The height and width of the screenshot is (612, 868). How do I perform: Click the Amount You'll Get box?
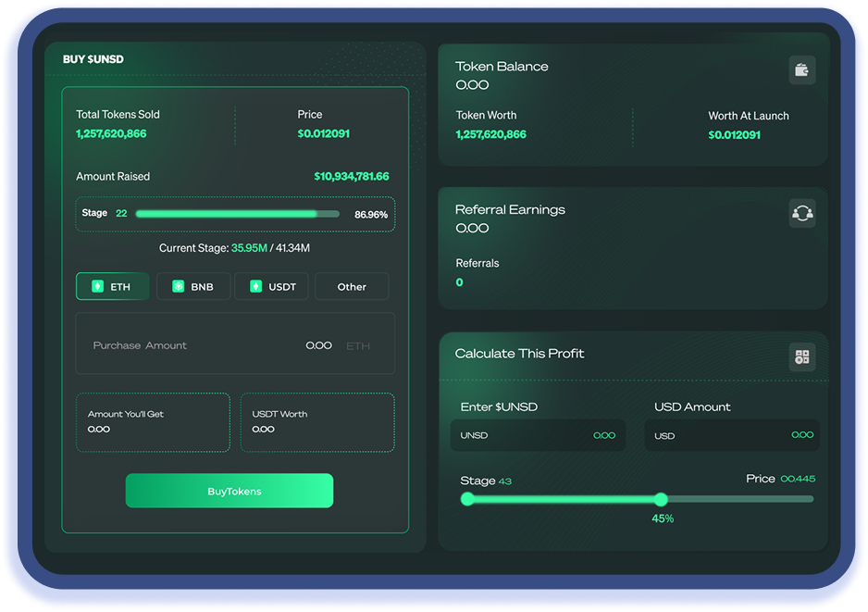[x=153, y=422]
